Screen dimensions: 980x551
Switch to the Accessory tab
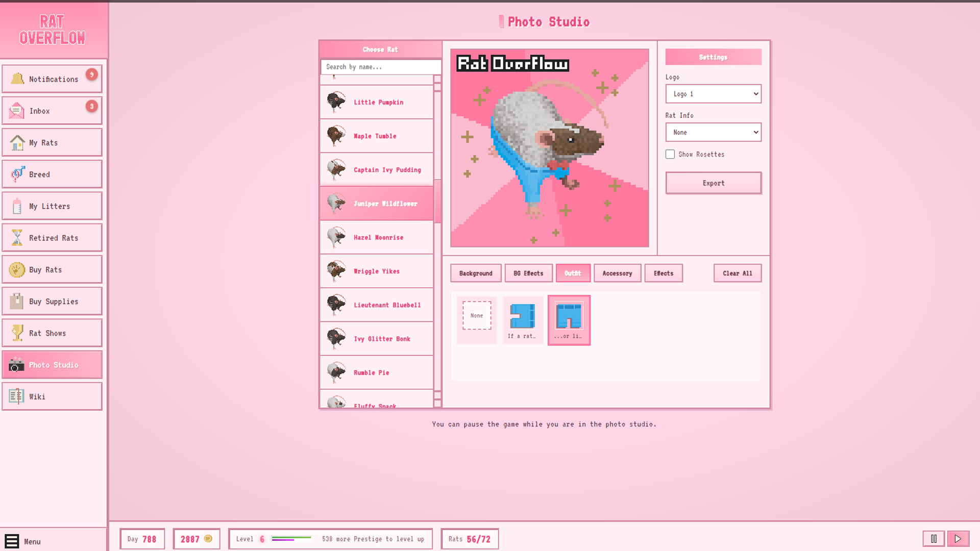click(617, 273)
